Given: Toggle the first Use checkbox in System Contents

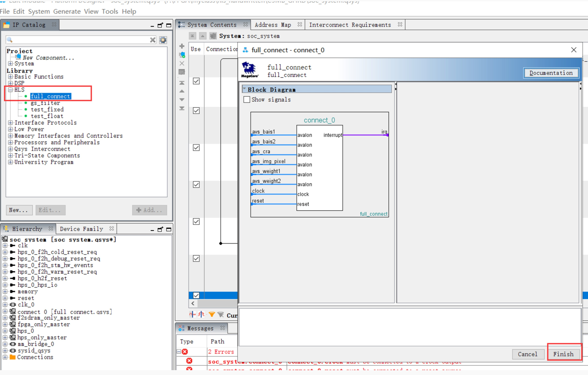Looking at the screenshot, I should pyautogui.click(x=196, y=81).
